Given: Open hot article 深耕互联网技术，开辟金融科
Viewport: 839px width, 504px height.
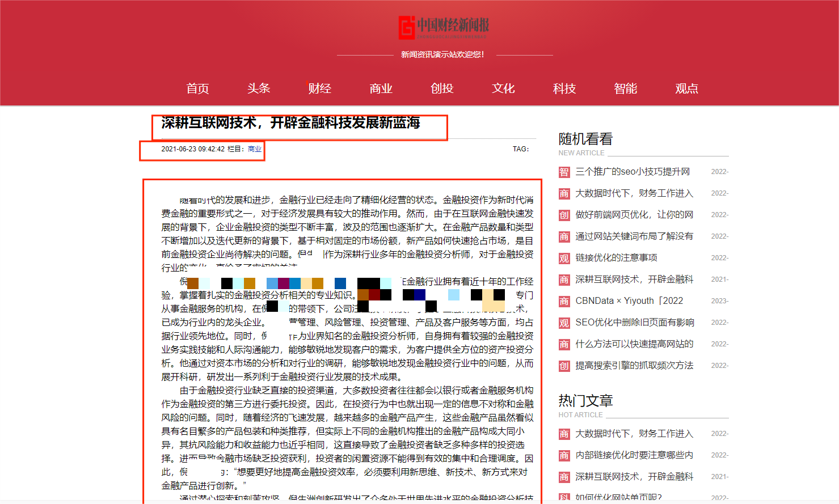Looking at the screenshot, I should pyautogui.click(x=634, y=477).
